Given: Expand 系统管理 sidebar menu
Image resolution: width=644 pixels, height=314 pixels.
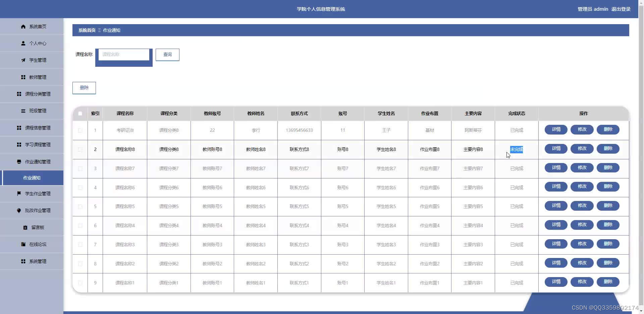Looking at the screenshot, I should click(x=32, y=261).
